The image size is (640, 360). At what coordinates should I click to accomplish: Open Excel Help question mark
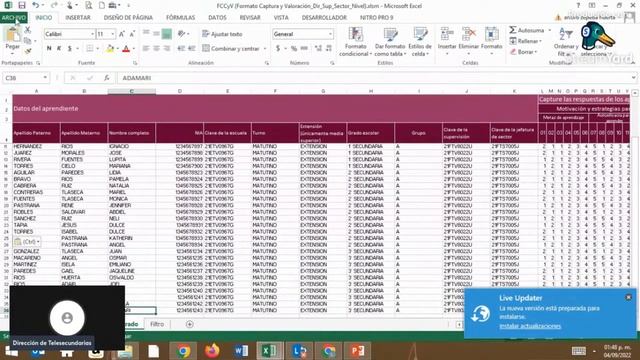(578, 5)
